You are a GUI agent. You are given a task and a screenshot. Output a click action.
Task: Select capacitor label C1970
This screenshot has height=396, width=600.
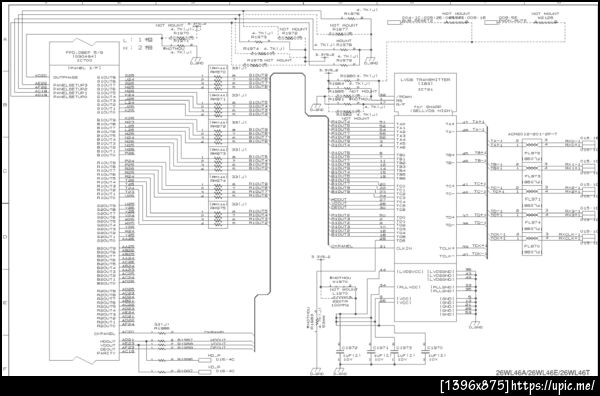[435, 348]
